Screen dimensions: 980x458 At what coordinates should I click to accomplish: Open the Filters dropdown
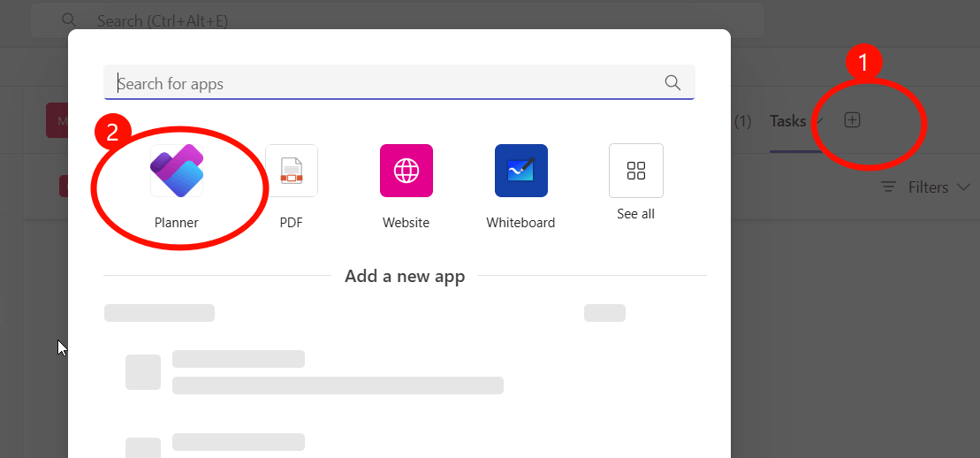click(925, 187)
